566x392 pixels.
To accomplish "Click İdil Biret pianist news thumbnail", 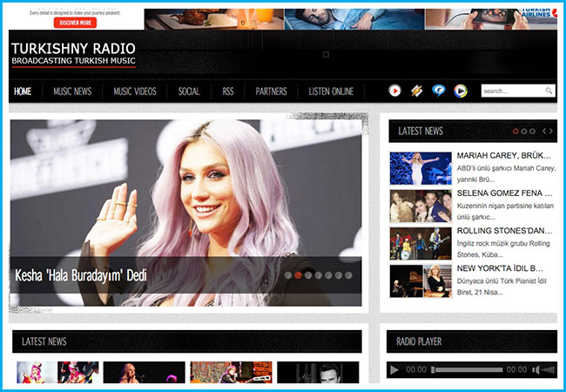I will pyautogui.click(x=421, y=281).
